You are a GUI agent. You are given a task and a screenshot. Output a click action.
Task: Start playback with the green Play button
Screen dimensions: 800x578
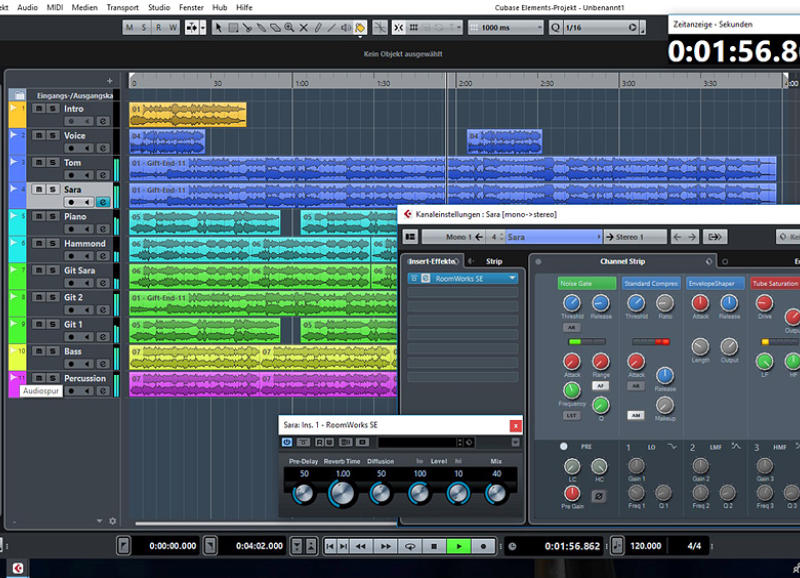[x=458, y=546]
